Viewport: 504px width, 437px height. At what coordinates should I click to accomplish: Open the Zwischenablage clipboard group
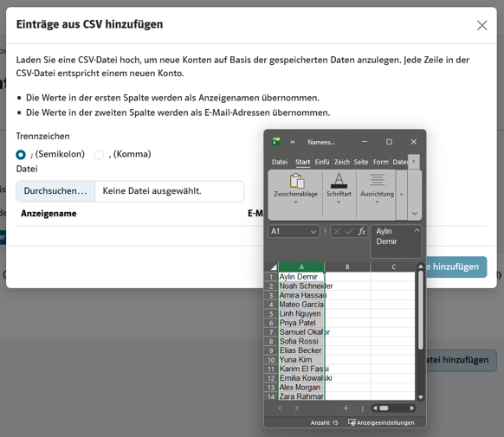[x=295, y=189]
